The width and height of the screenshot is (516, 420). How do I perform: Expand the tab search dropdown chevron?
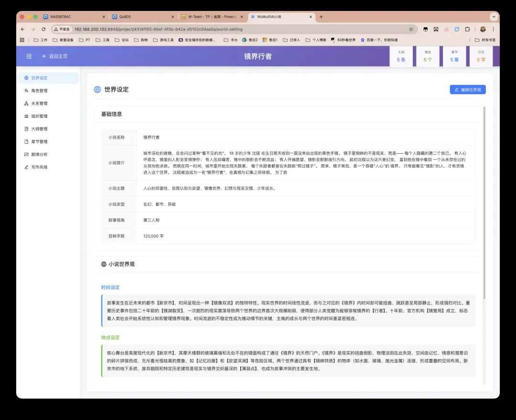493,17
